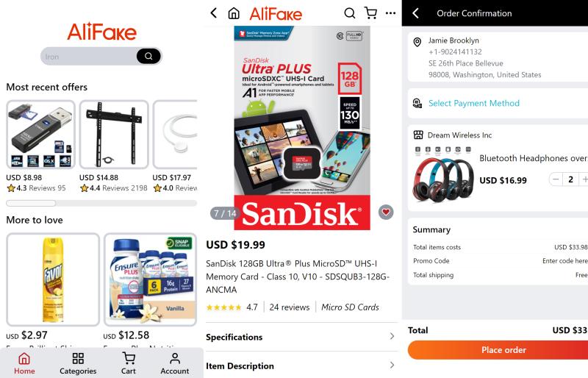
Task: Open the shopping cart icon in the product header
Action: [371, 13]
